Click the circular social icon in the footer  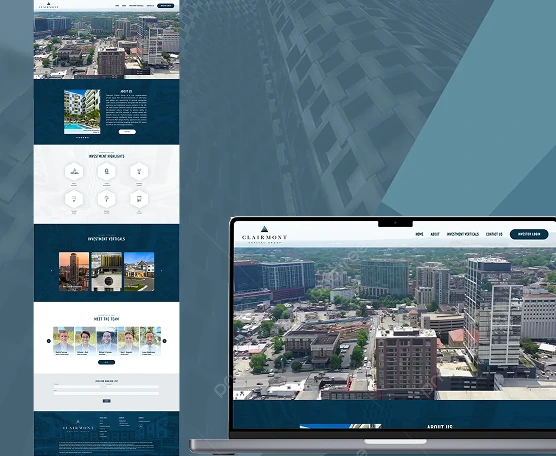click(141, 427)
